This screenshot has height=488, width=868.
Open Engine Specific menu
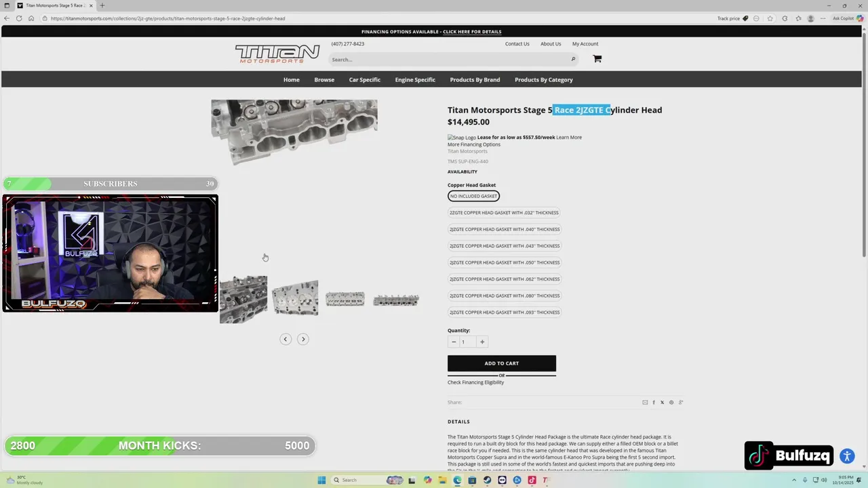(415, 80)
